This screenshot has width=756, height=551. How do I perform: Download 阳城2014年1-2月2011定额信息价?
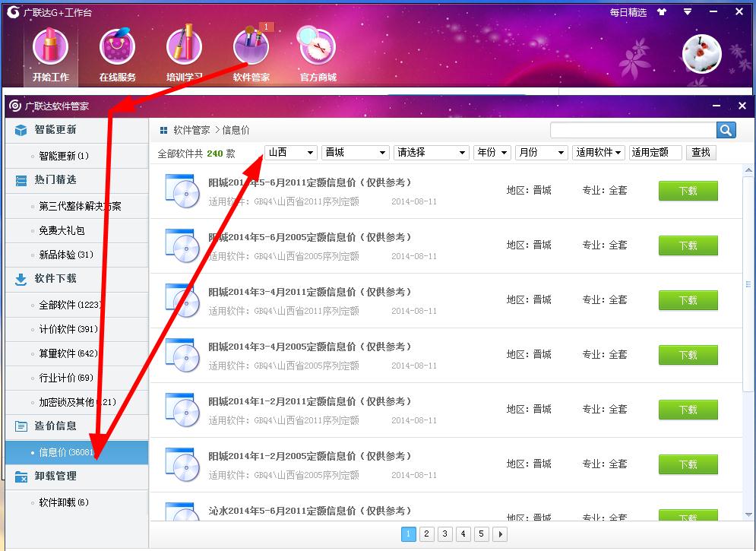point(688,410)
